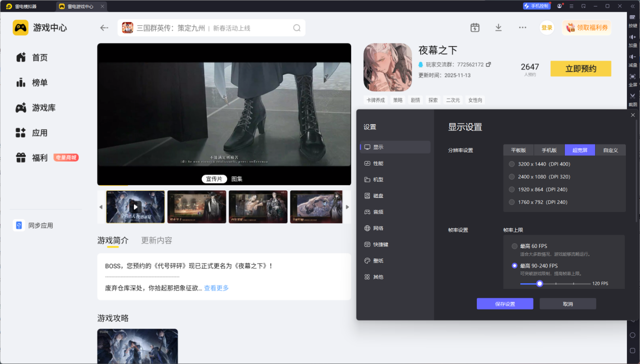Click the 保存设置 button
Screen dimensions: 640x364
(x=505, y=304)
